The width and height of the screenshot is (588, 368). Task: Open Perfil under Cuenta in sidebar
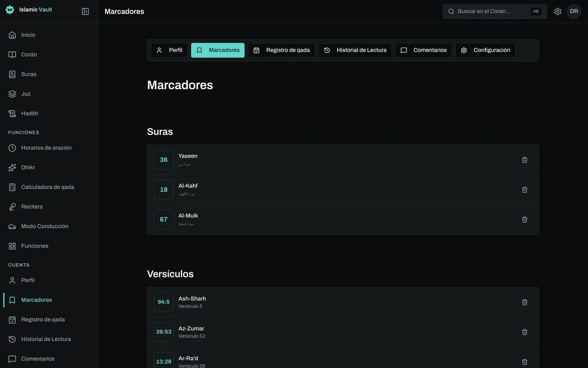point(49,280)
